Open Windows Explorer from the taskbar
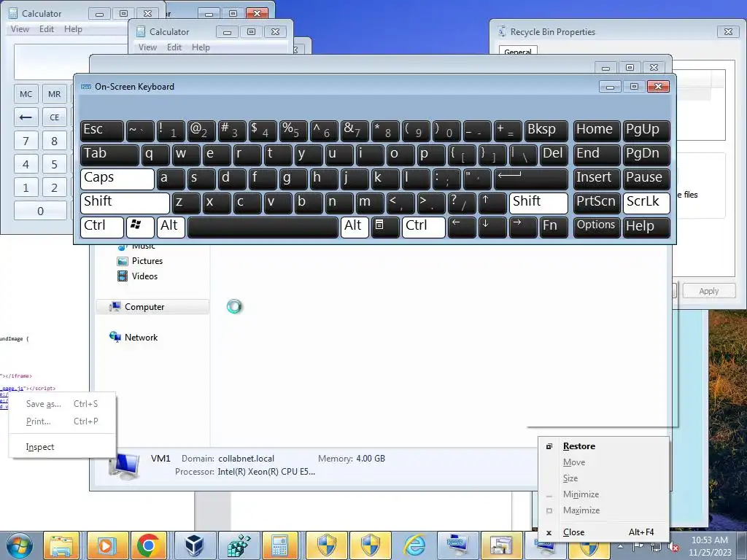 61,545
